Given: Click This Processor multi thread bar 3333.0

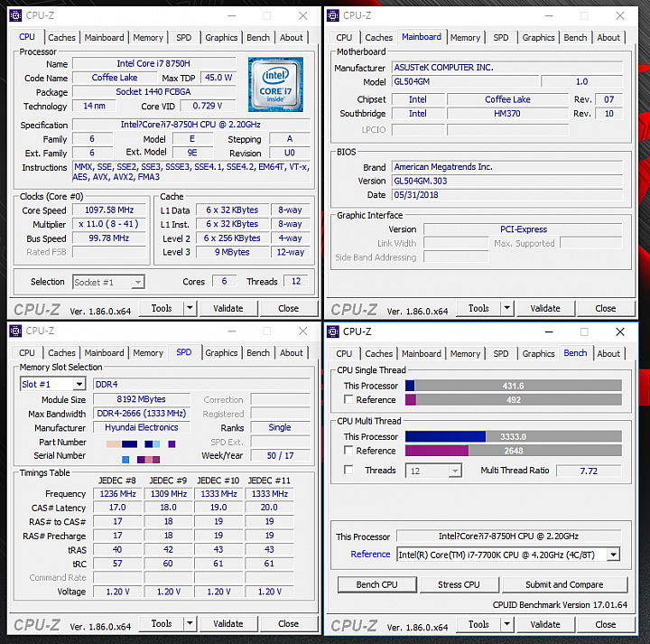Looking at the screenshot, I should tap(513, 436).
